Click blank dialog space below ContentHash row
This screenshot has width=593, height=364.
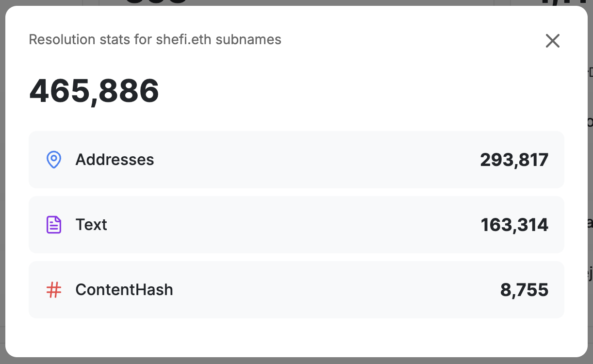(x=296, y=337)
